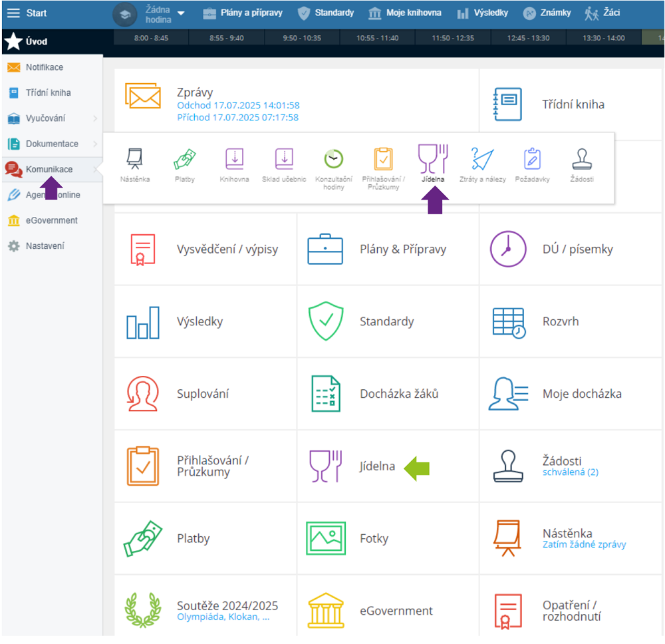Expand the Dokumentace sidebar submenu

[x=95, y=144]
